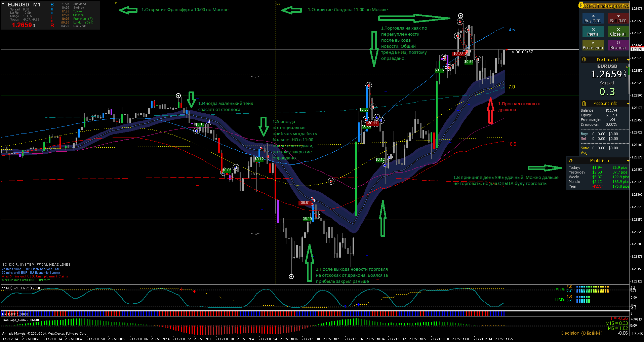Screen dimensions: 644x342
Task: Collapse the Dashboard section arrow
Action: [628, 60]
